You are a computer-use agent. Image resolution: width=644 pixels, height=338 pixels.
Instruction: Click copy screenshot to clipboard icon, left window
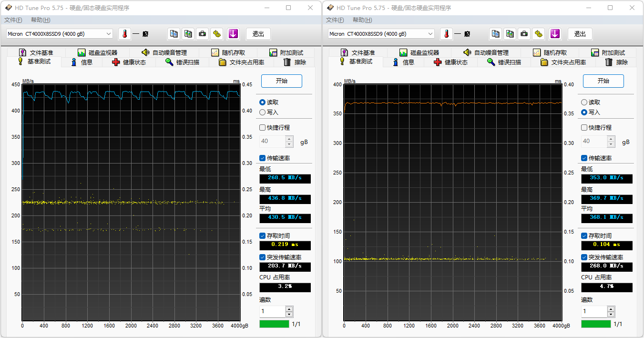pyautogui.click(x=188, y=34)
